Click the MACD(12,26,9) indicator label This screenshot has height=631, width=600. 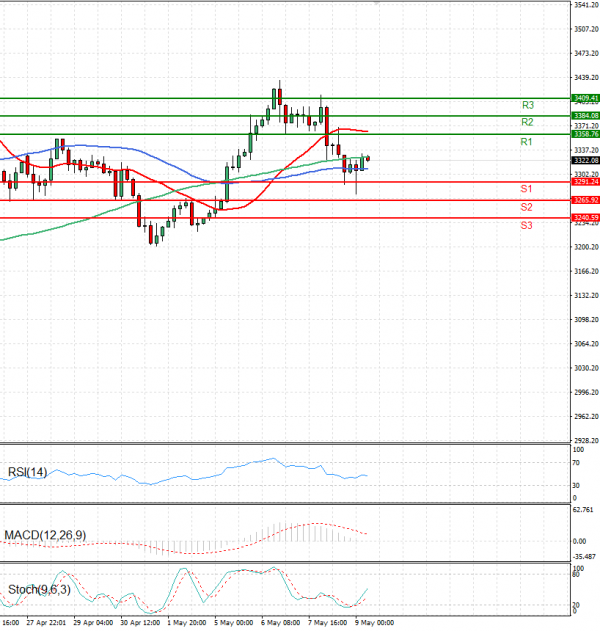coord(45,536)
